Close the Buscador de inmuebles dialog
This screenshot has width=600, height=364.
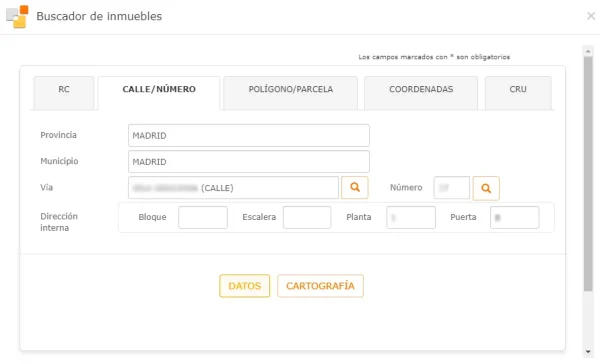click(591, 16)
